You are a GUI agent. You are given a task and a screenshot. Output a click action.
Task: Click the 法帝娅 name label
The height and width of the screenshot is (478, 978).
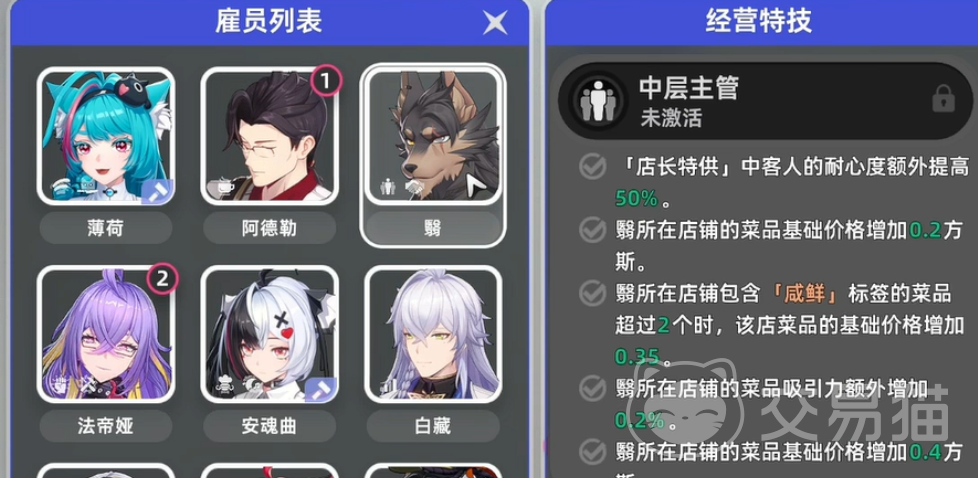[105, 427]
